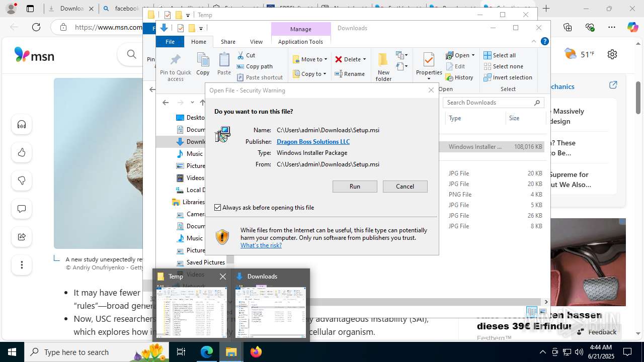Expand the Delete dropdown arrow

coord(364,59)
